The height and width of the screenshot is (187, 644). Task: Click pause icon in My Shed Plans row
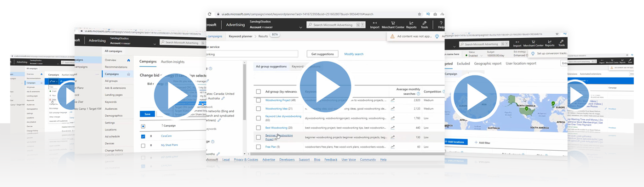coord(151,145)
